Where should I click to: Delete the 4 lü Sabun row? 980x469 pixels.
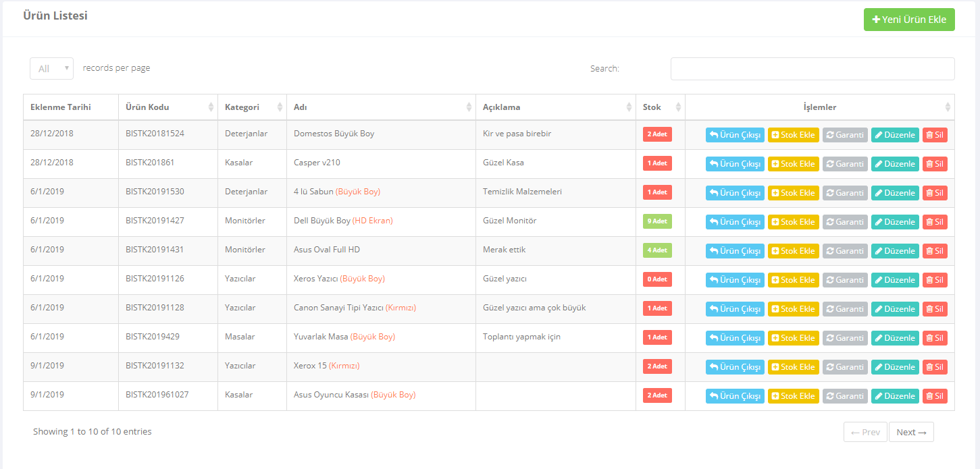click(935, 193)
